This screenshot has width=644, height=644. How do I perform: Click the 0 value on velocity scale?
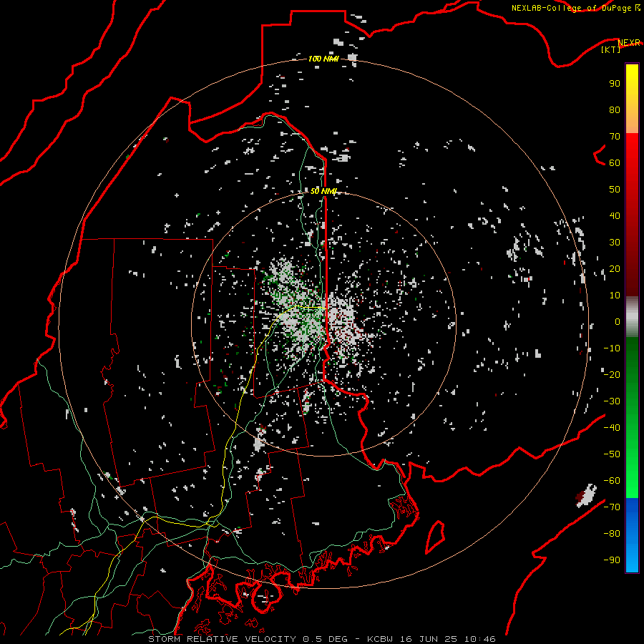[618, 322]
